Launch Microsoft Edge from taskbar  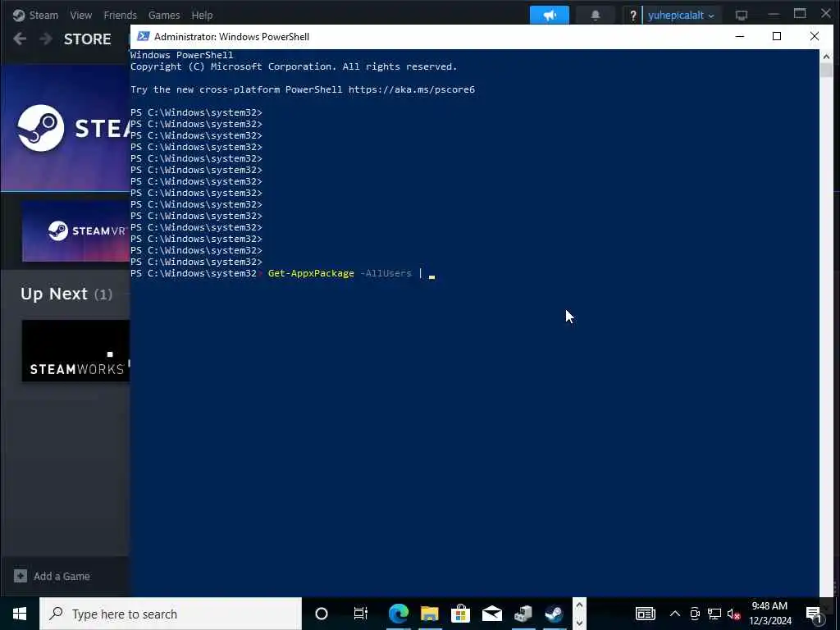(x=399, y=614)
